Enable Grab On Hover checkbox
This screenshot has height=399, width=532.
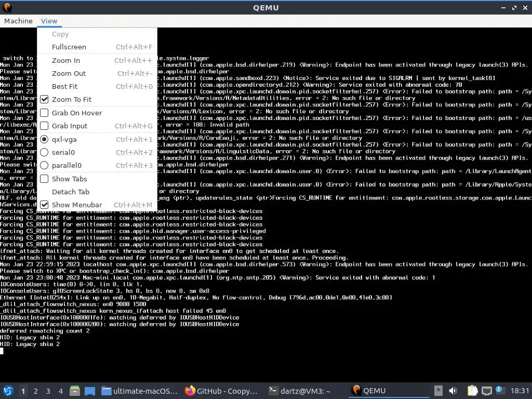(x=44, y=113)
